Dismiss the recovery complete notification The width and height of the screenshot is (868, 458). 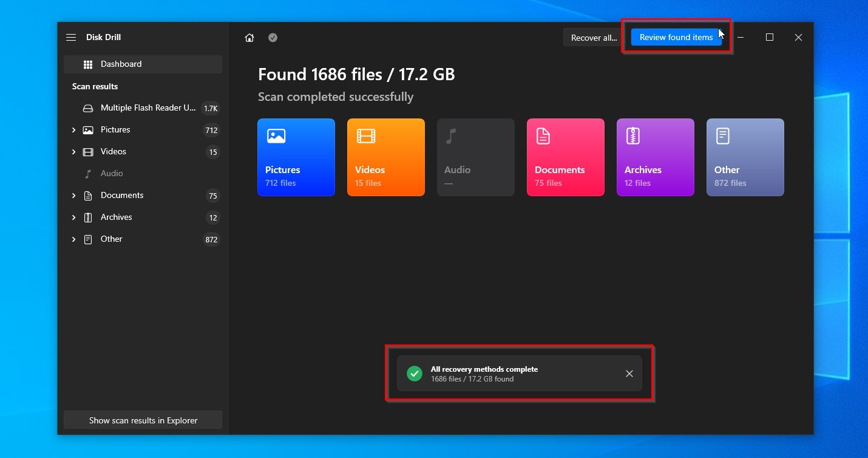pos(629,374)
